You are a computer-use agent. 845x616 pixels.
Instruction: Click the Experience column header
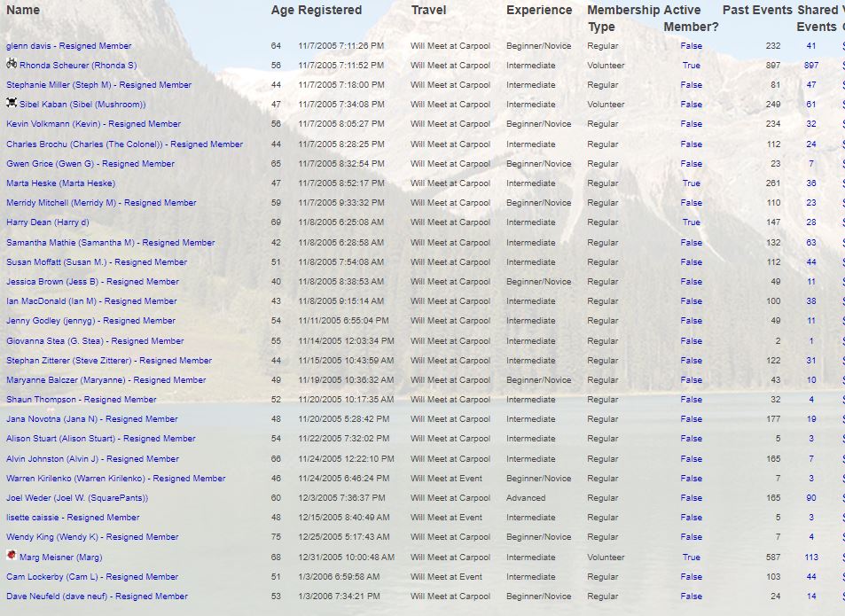click(x=539, y=11)
